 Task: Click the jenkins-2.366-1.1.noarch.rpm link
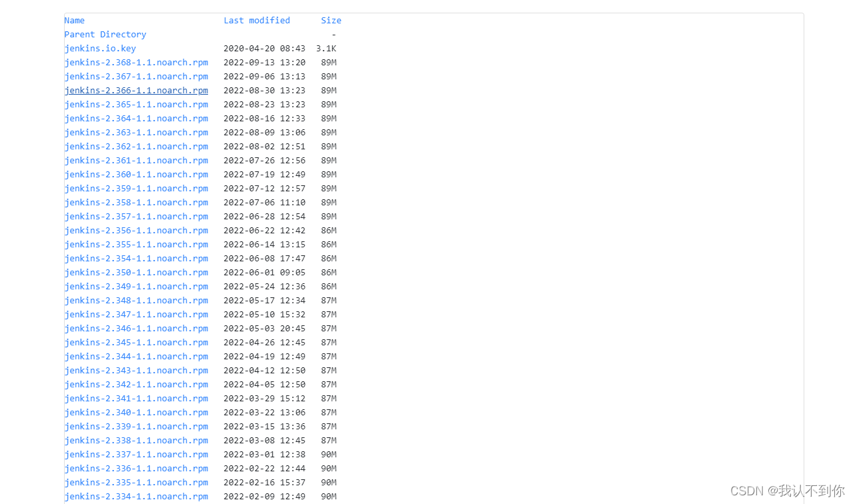pos(136,91)
